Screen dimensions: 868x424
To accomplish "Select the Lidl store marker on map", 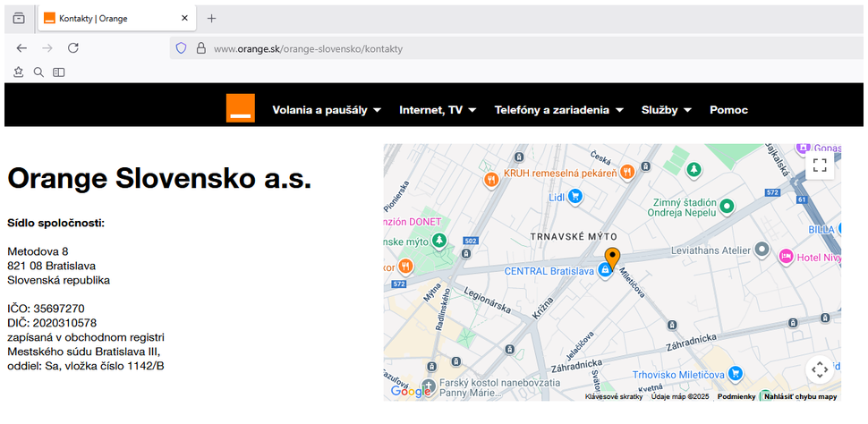I will point(575,196).
